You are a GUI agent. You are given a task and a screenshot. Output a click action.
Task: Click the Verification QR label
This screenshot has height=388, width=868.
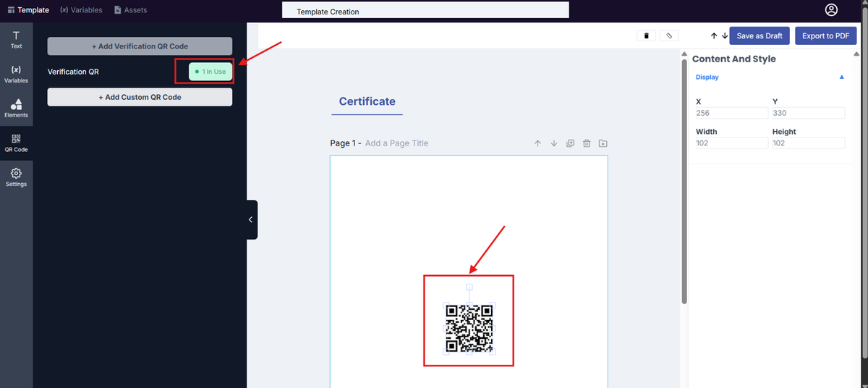[x=73, y=72]
